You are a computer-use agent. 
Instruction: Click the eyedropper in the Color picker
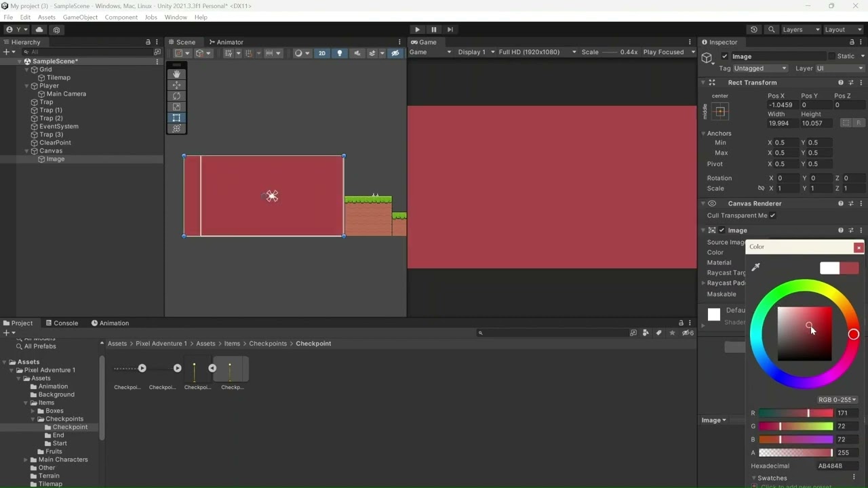[x=755, y=267]
